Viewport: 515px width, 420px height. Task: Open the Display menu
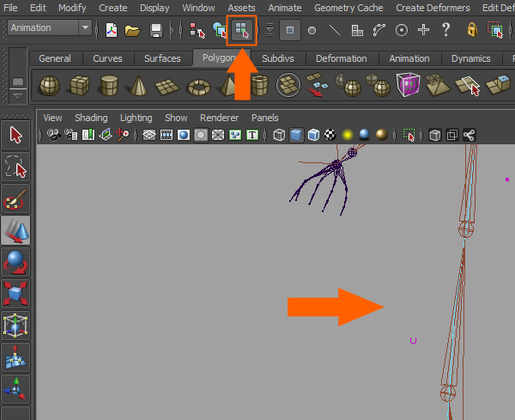click(x=154, y=8)
